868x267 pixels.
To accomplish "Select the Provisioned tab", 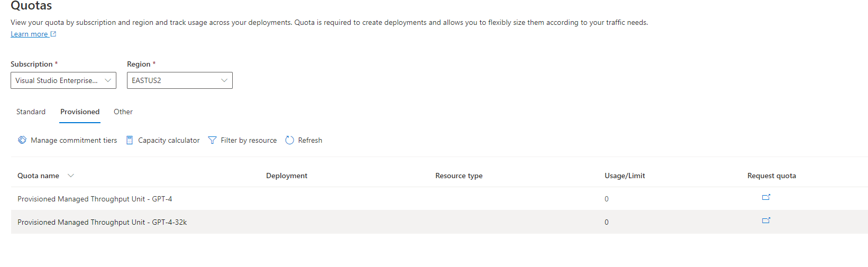I will coord(80,112).
